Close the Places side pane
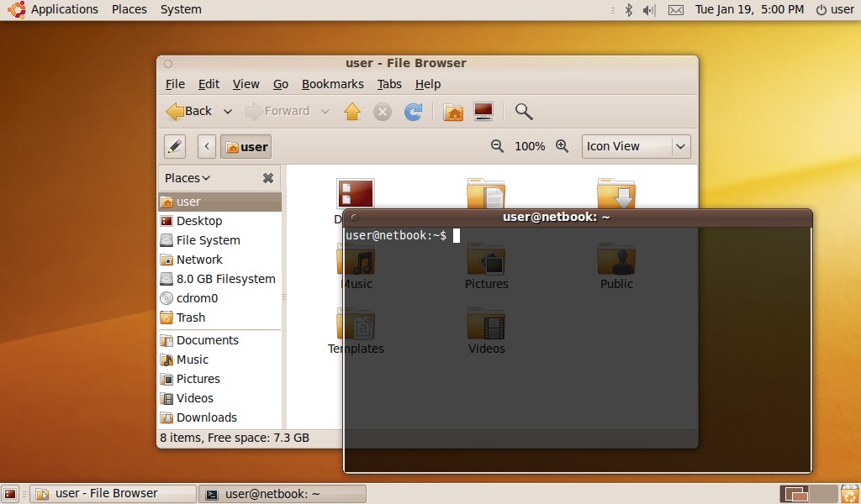Viewport: 861px width, 504px height. pyautogui.click(x=268, y=178)
